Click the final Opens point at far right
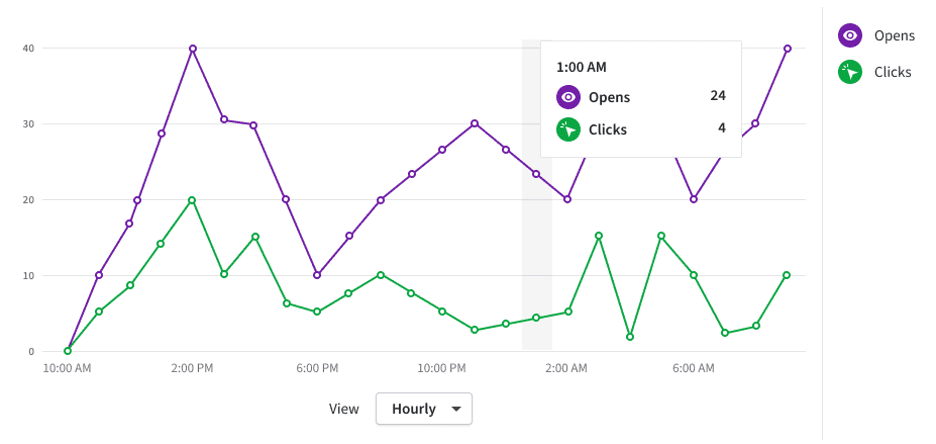This screenshot has height=444, width=936. pos(787,48)
